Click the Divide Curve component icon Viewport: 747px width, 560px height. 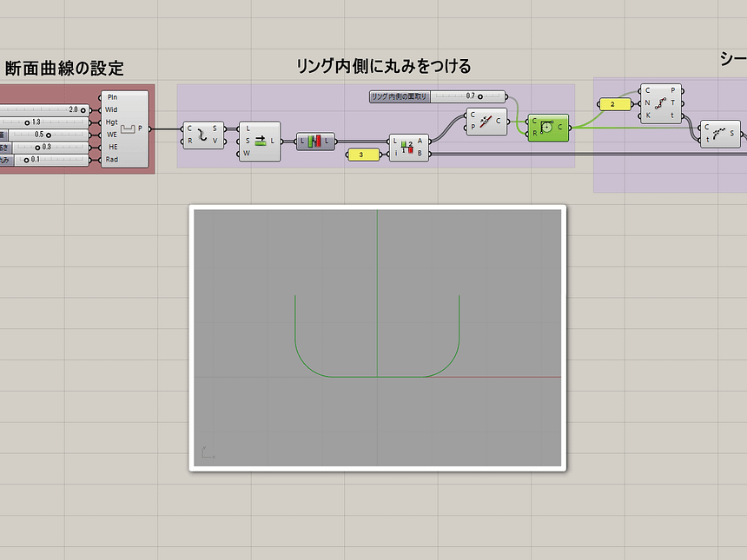coord(660,104)
